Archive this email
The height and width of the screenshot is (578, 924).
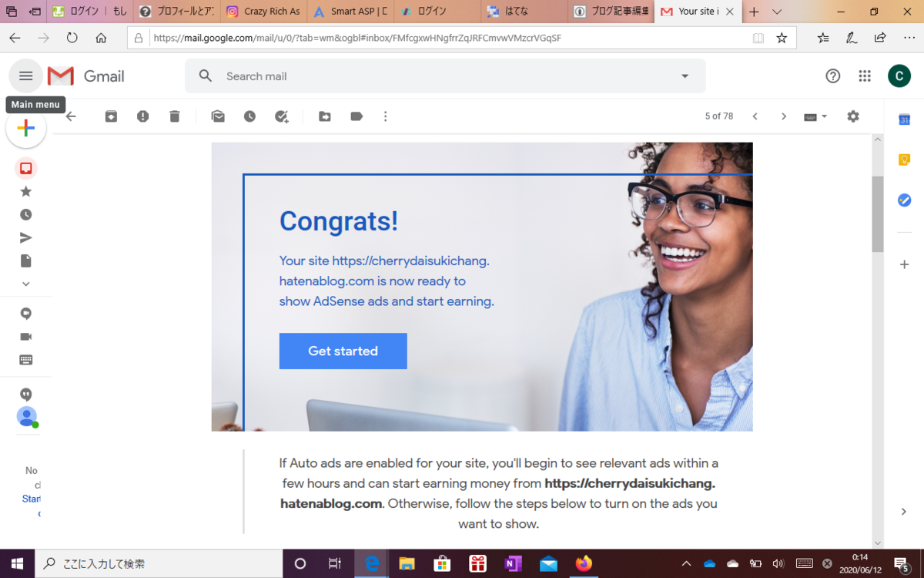coord(111,116)
